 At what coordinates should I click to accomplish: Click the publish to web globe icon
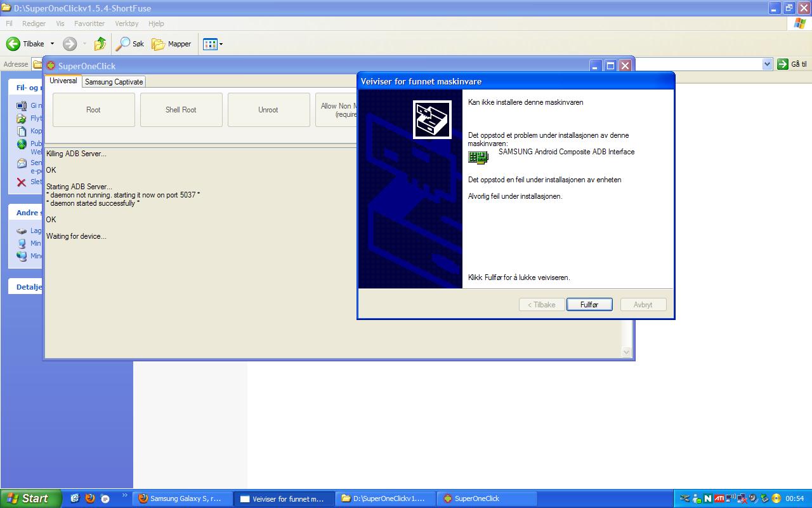tap(21, 144)
